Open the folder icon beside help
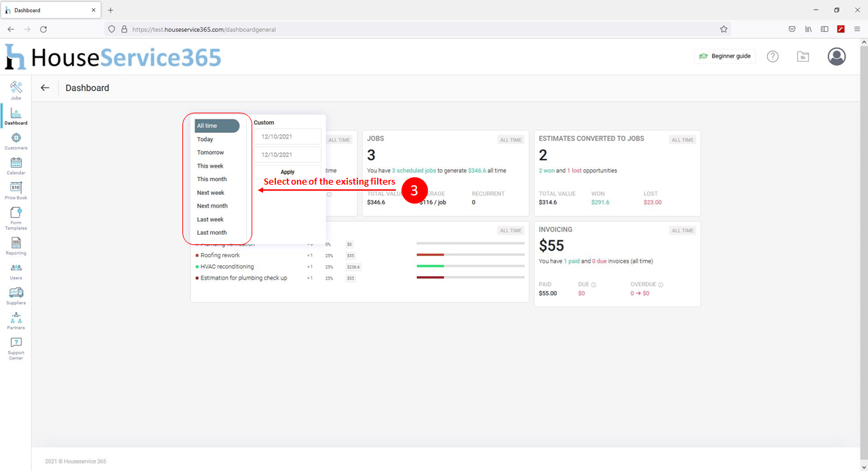 pyautogui.click(x=803, y=56)
